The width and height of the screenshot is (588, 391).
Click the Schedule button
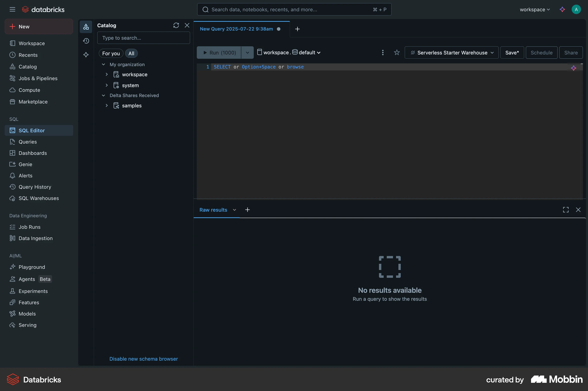pos(541,53)
